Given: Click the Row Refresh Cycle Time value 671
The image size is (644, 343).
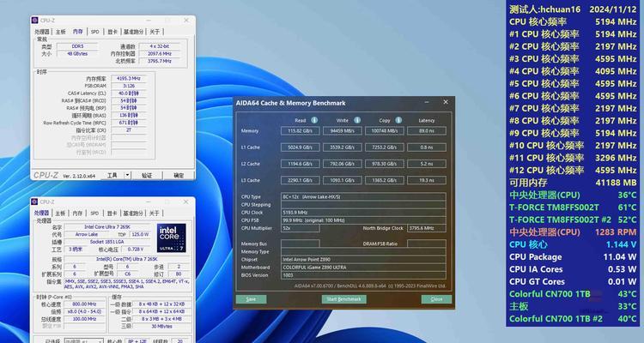Looking at the screenshot, I should pos(128,123).
